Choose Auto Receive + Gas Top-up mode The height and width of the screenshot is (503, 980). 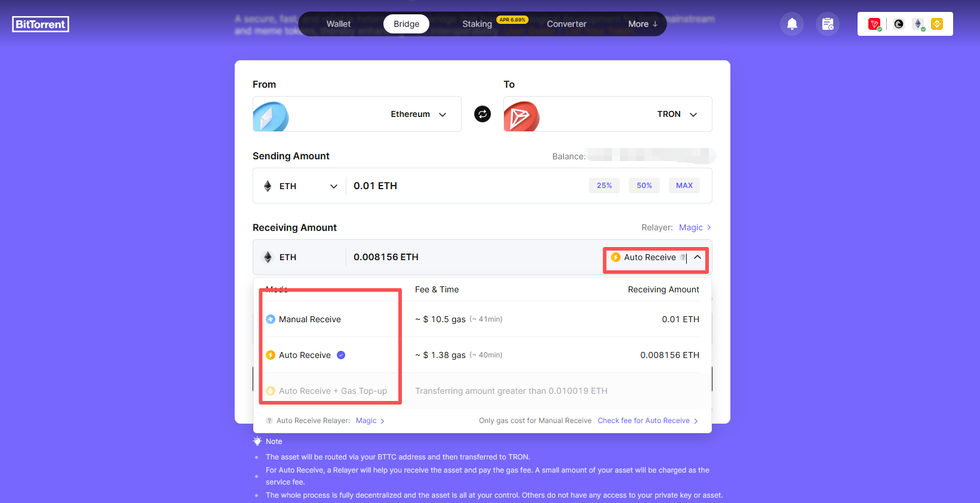333,391
